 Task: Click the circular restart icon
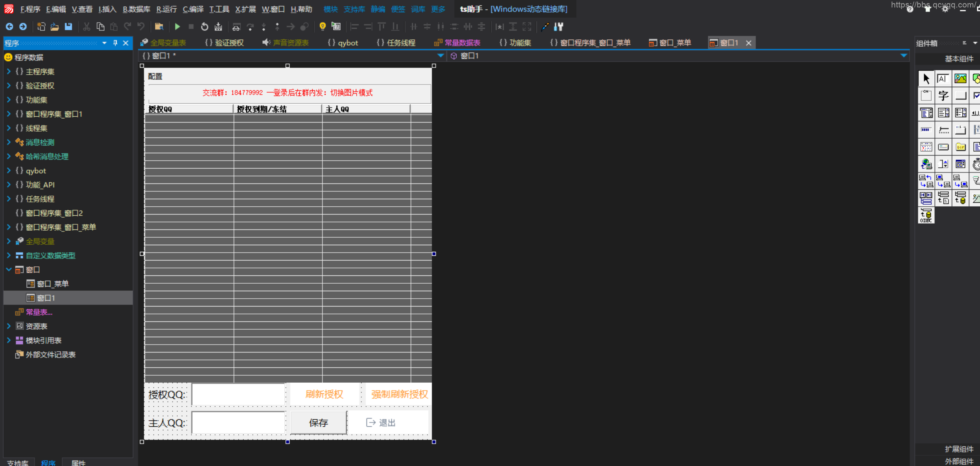pyautogui.click(x=204, y=27)
